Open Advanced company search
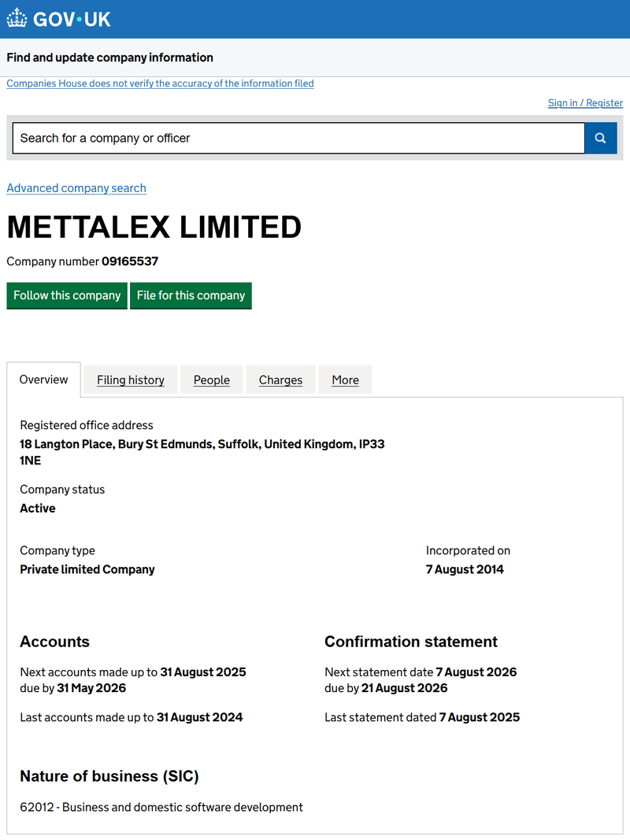The height and width of the screenshot is (840, 630). [76, 188]
